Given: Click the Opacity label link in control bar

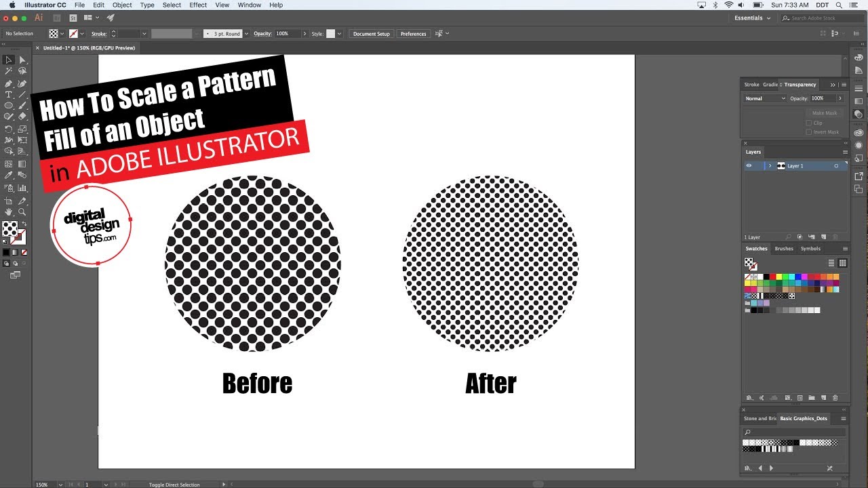Looking at the screenshot, I should [x=262, y=33].
